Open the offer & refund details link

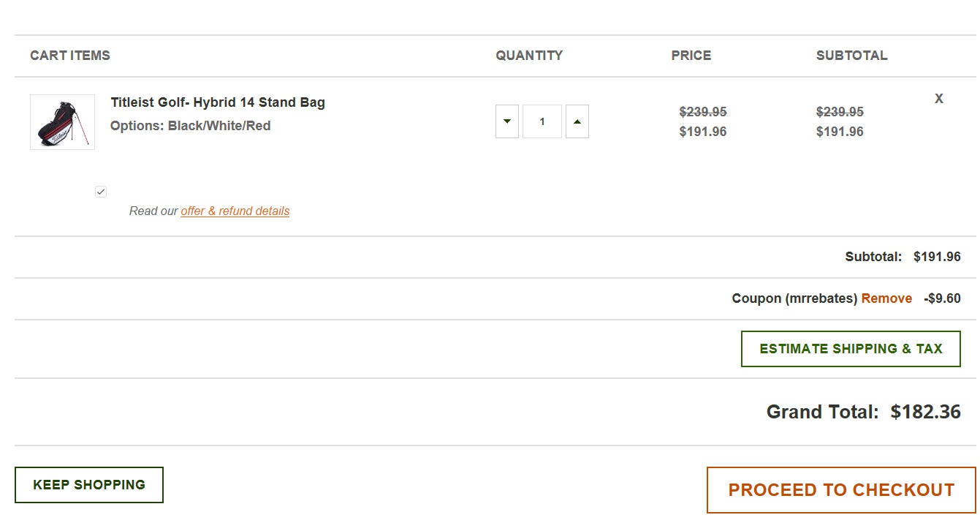click(x=235, y=211)
